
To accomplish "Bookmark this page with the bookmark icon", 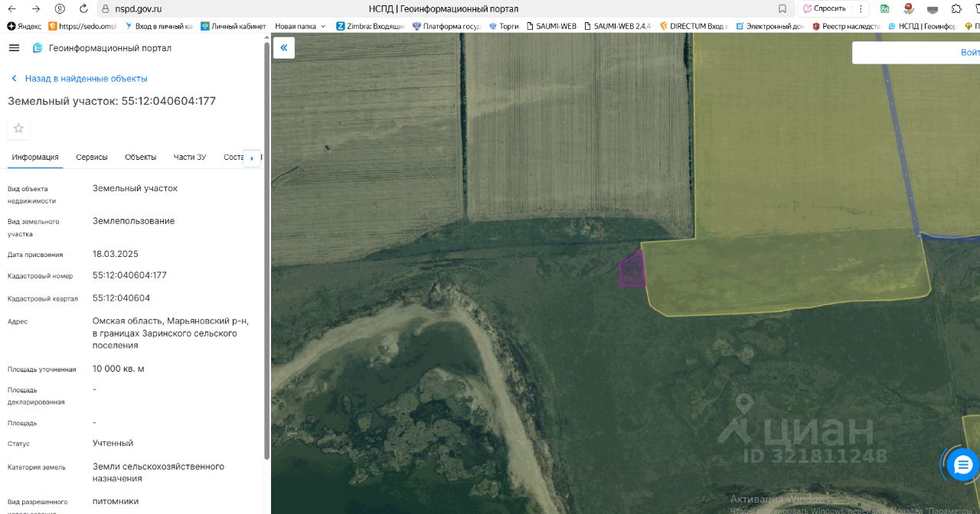I will (x=782, y=8).
